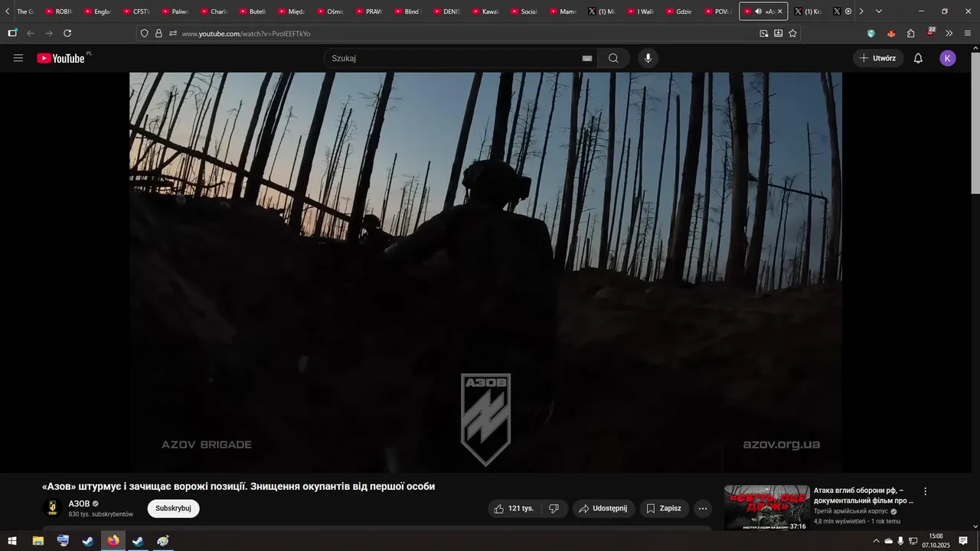Open Firefox taskbar icon

113,541
